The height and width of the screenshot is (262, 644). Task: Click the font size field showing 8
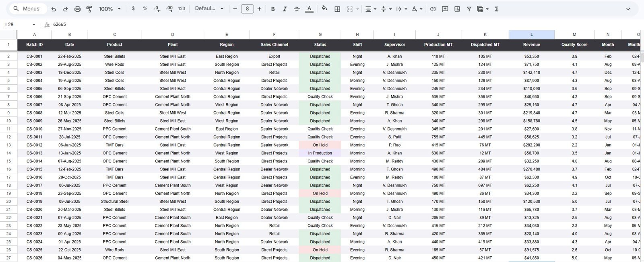(x=247, y=8)
